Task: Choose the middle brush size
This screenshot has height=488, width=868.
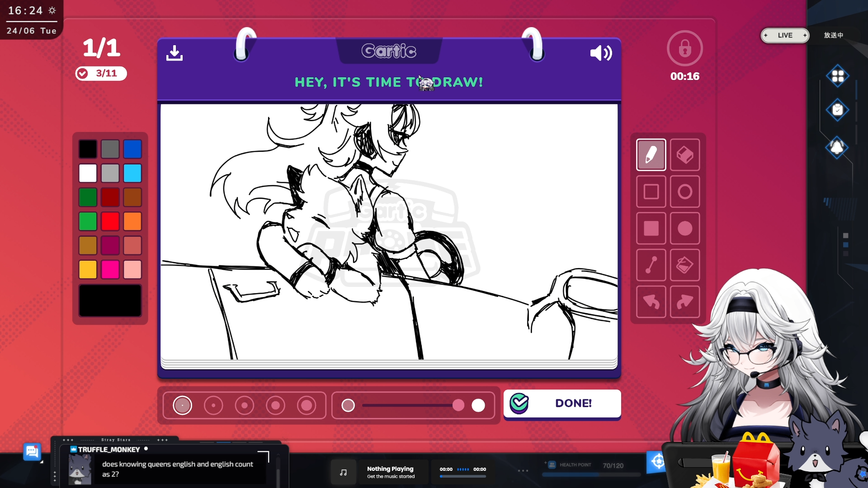Action: 245,405
